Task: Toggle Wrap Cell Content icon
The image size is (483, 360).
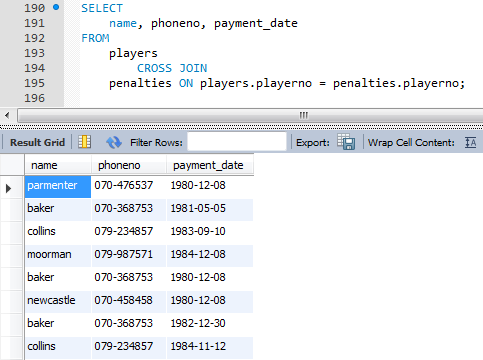Action: pos(470,142)
